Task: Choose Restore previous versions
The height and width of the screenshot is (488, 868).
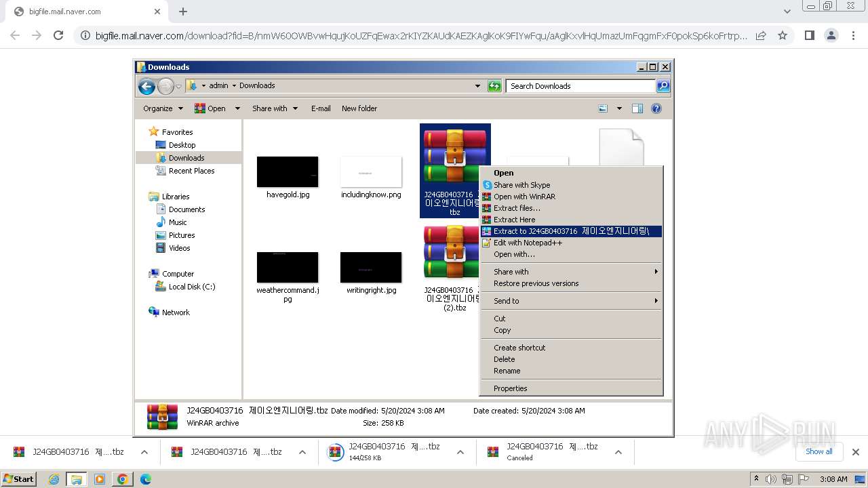Action: click(571, 283)
